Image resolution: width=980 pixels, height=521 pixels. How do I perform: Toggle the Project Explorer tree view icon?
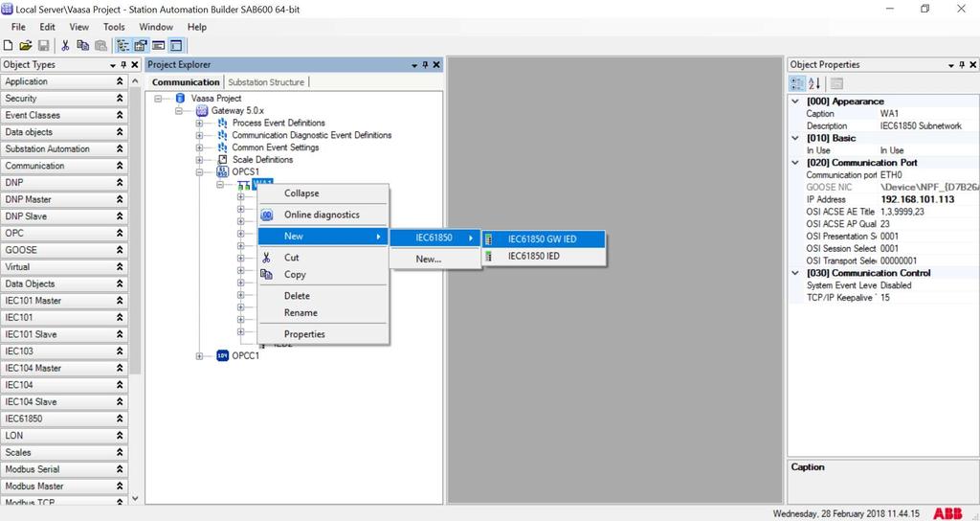(123, 46)
